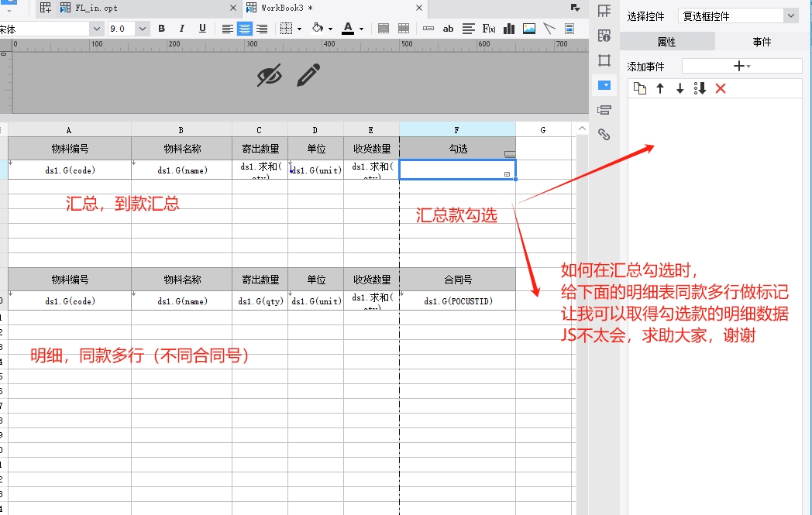Toggle the crossed-eye visibility icon on the canvas
812x515 pixels.
click(x=270, y=76)
